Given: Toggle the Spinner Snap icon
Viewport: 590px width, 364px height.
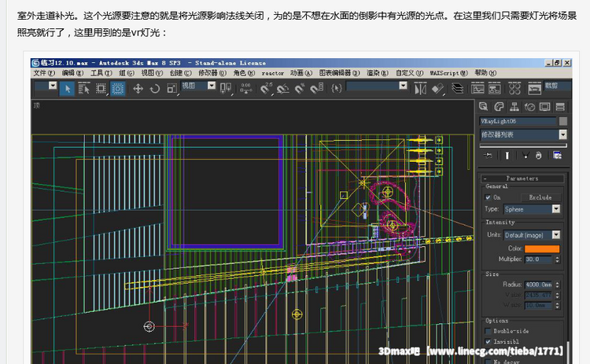Looking at the screenshot, I should pyautogui.click(x=316, y=89).
